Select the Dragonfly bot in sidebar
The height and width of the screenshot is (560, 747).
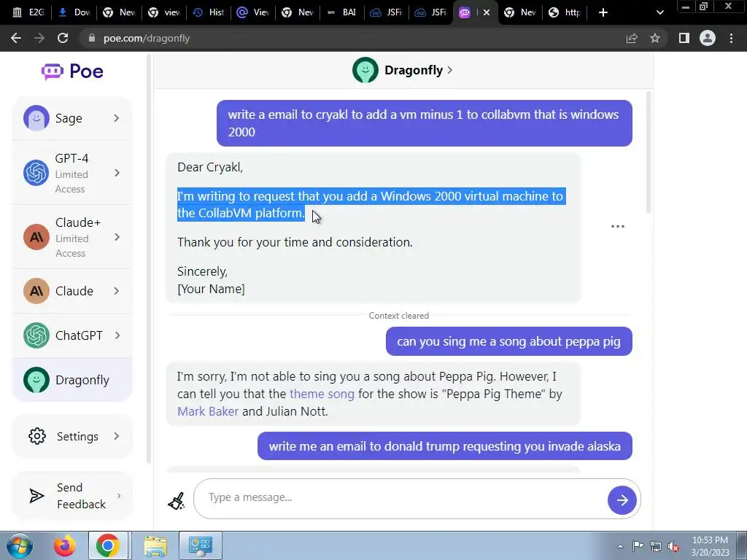coord(72,380)
